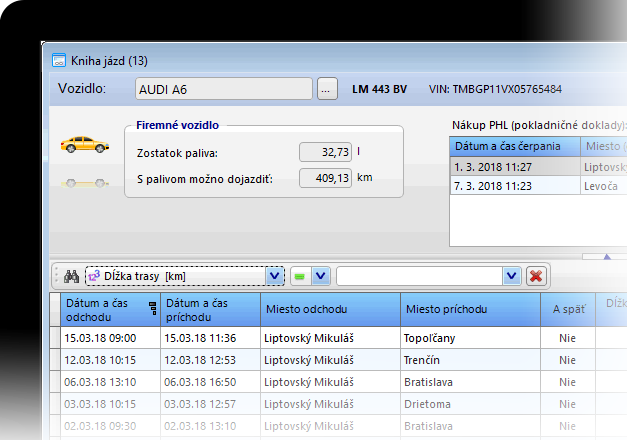Select the fuel purchase 1. 3. 2018 11:27
Viewport: 627px width, 440px height.
click(515, 167)
